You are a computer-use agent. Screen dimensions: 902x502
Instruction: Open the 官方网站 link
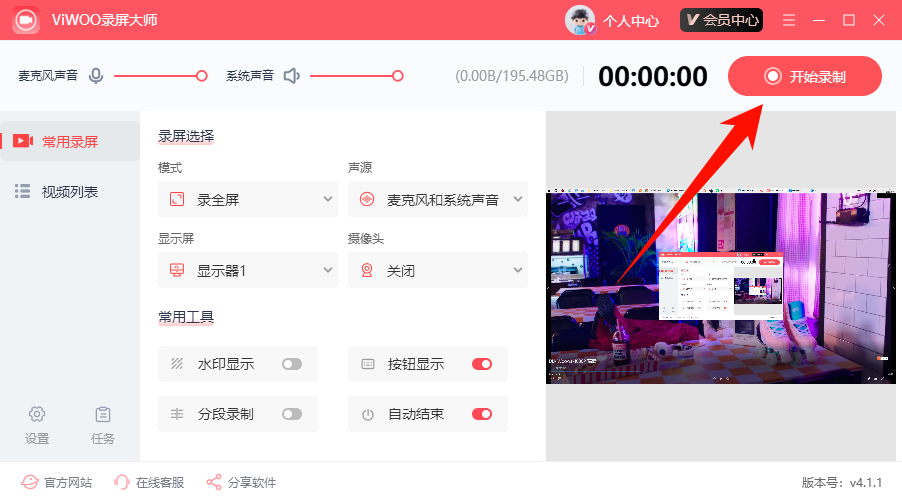tap(57, 482)
